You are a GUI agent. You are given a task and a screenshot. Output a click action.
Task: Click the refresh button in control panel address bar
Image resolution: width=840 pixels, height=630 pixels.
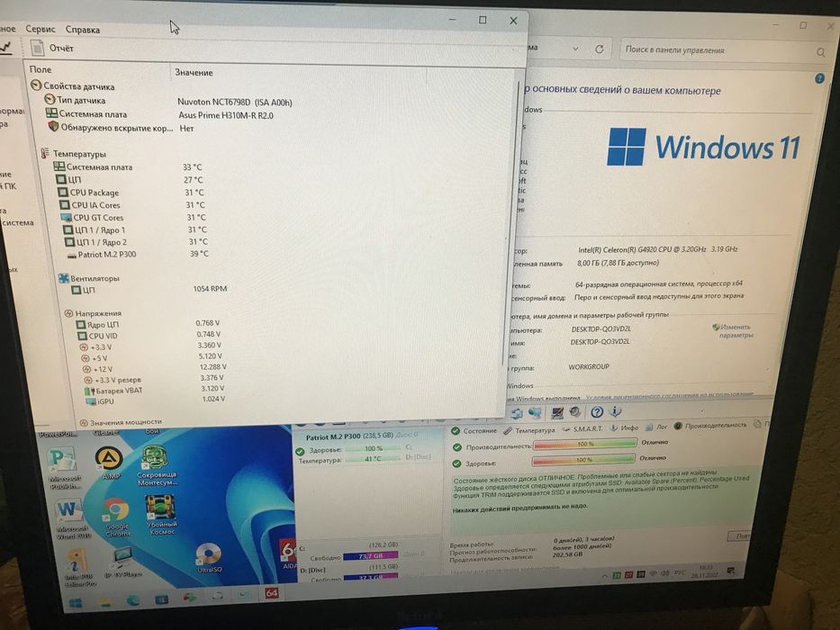click(599, 49)
